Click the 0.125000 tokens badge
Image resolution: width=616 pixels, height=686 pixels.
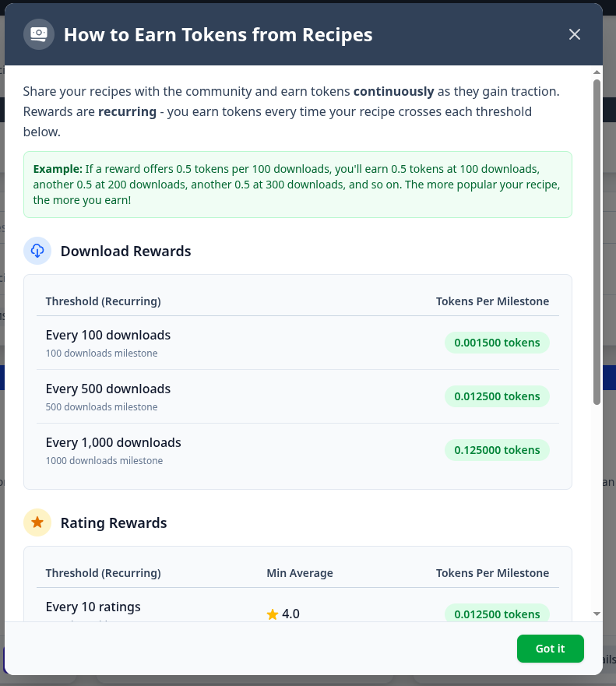(497, 450)
